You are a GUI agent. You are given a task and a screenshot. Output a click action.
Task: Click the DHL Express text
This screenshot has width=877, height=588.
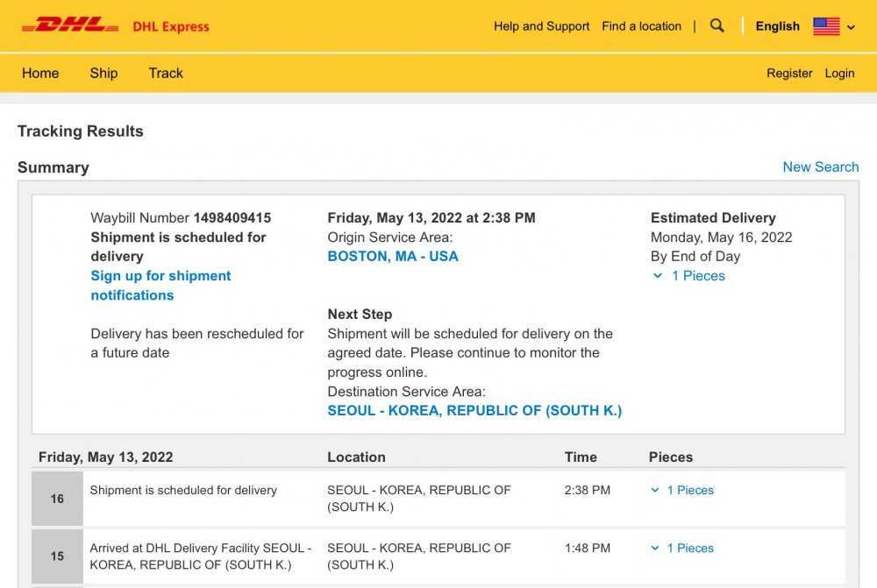[x=171, y=27]
